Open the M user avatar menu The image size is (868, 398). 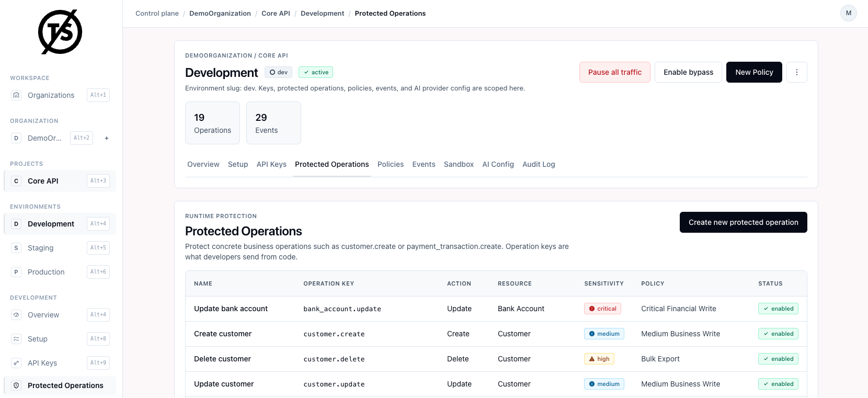click(848, 13)
